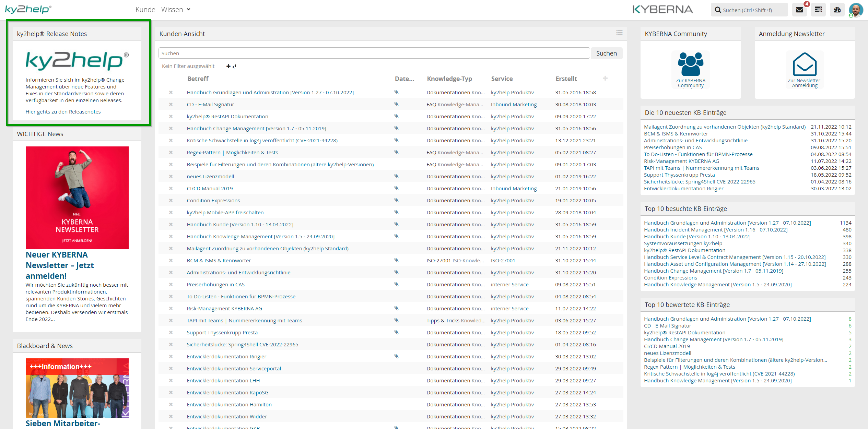This screenshot has height=429, width=868.
Task: Open attachment paperclip of TAPI mit Teams row
Action: pyautogui.click(x=396, y=320)
